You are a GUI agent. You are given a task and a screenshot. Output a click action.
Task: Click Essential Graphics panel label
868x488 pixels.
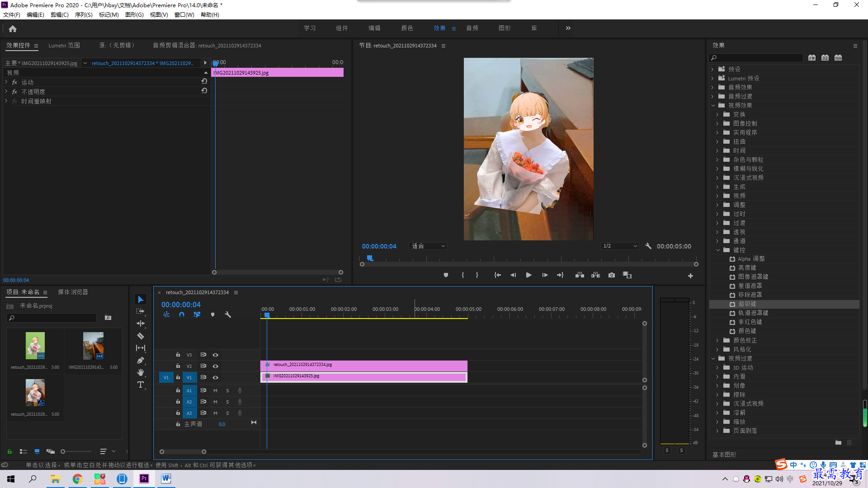[725, 455]
